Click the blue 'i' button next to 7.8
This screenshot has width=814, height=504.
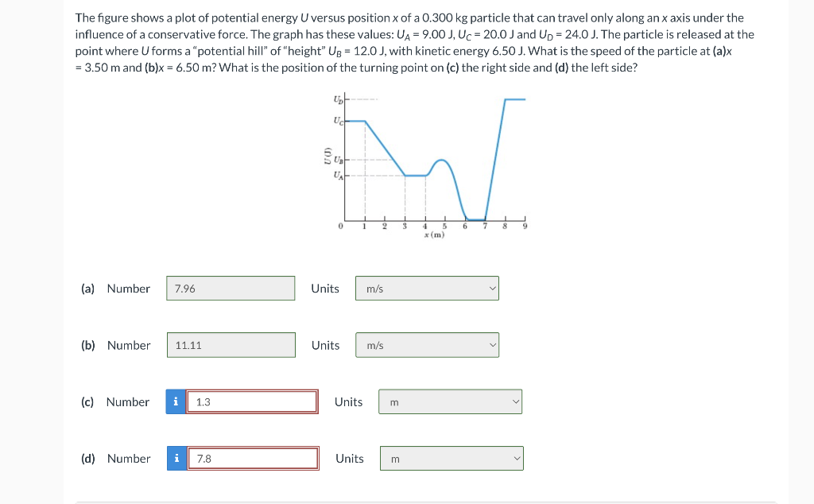click(x=176, y=458)
